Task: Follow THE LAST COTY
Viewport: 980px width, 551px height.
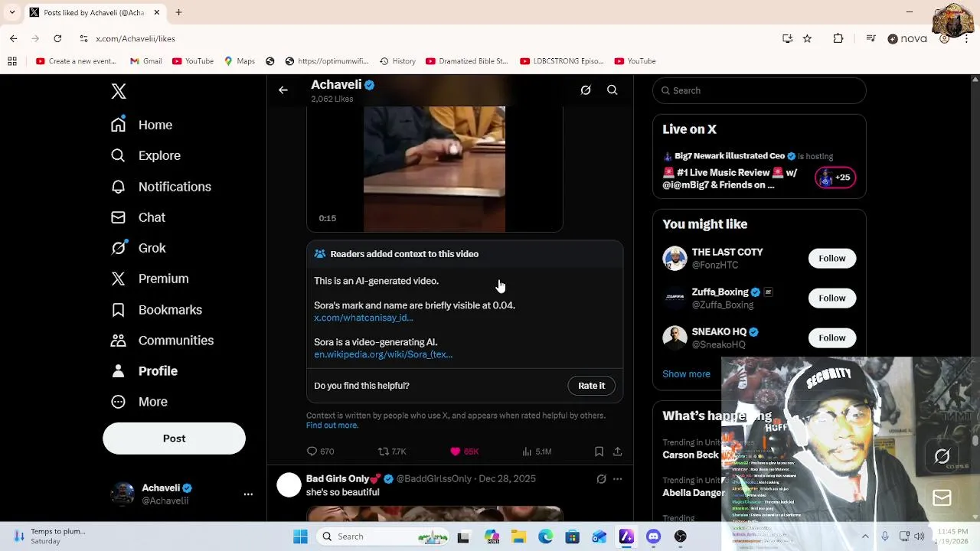Action: [x=831, y=259]
